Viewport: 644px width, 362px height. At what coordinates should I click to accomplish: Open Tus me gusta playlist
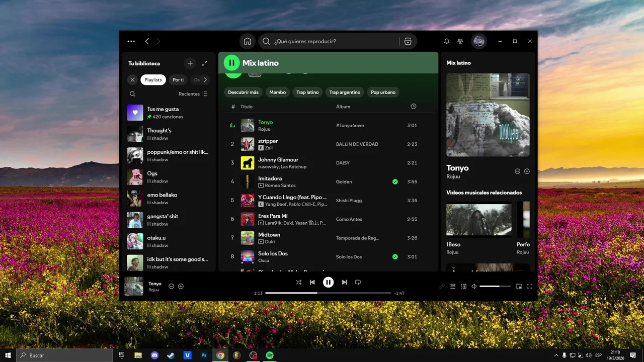(x=168, y=113)
